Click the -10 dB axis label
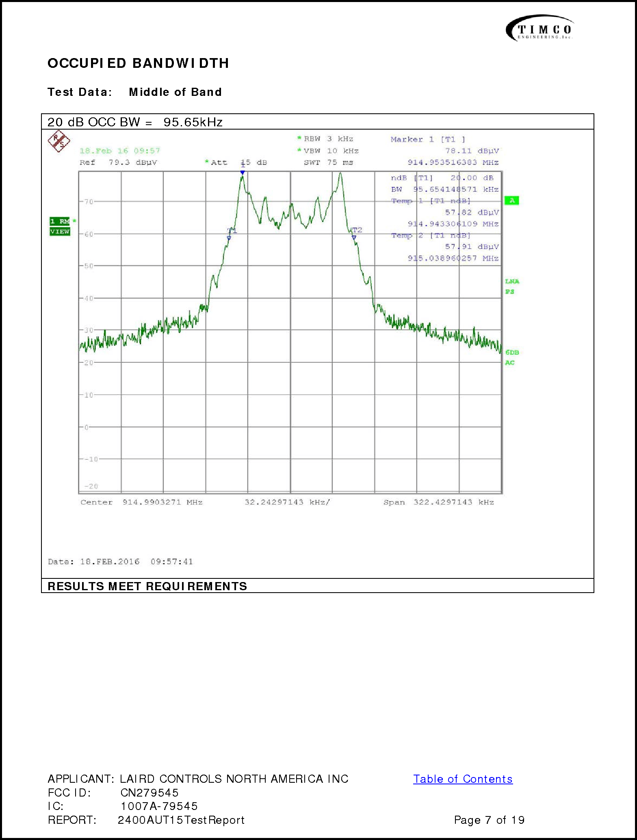The width and height of the screenshot is (637, 840). point(91,459)
